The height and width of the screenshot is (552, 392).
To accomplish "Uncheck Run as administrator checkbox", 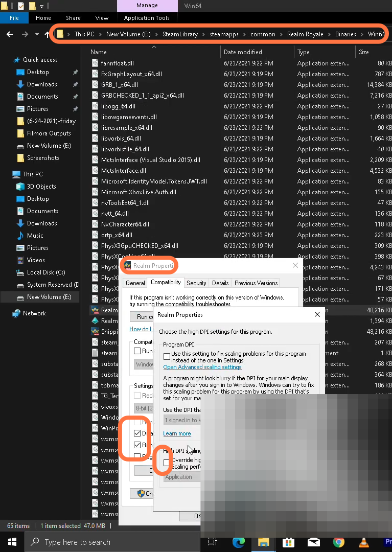I will click(137, 445).
